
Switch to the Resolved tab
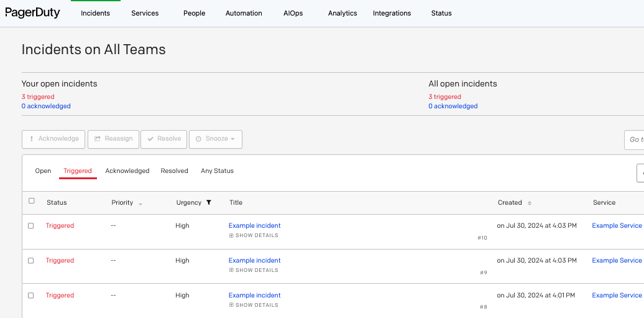[174, 171]
